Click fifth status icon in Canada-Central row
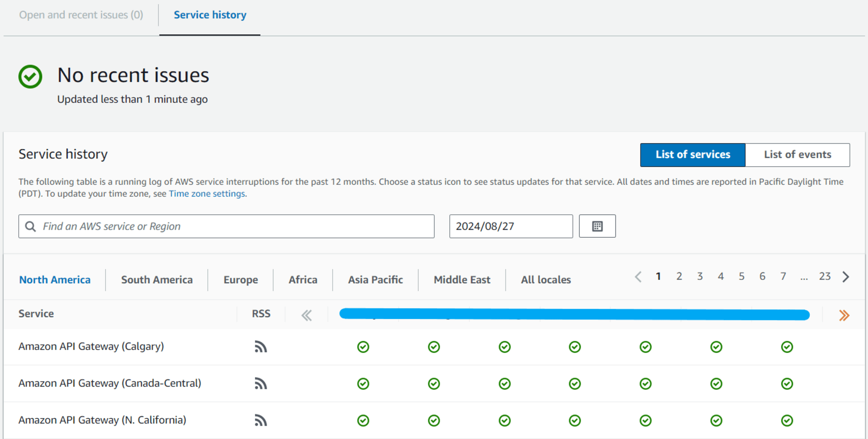Image resolution: width=868 pixels, height=439 pixels. (x=646, y=384)
